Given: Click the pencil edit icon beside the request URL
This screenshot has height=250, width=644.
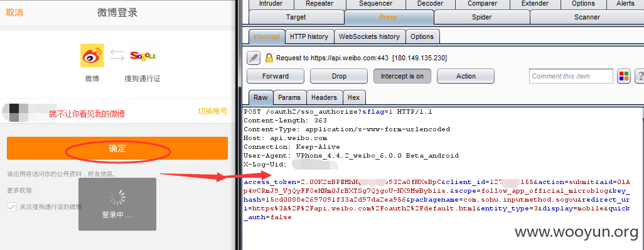Looking at the screenshot, I should (x=254, y=58).
